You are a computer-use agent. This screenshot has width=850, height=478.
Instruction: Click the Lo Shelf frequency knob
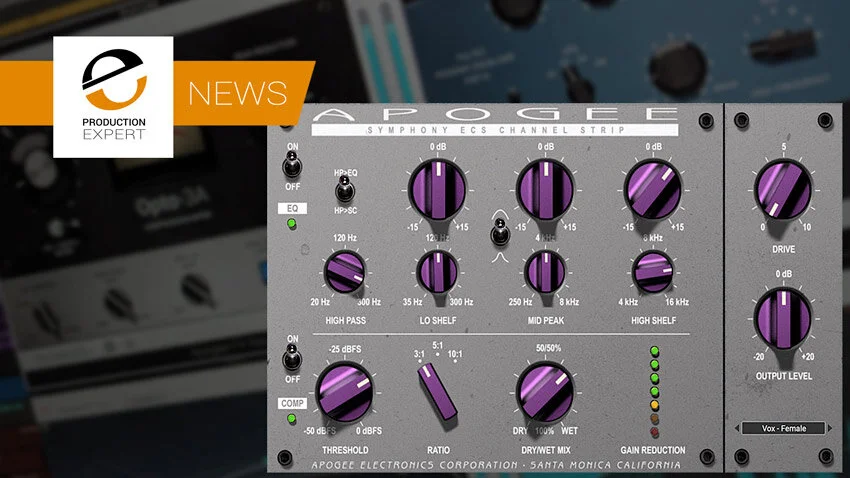click(x=437, y=272)
